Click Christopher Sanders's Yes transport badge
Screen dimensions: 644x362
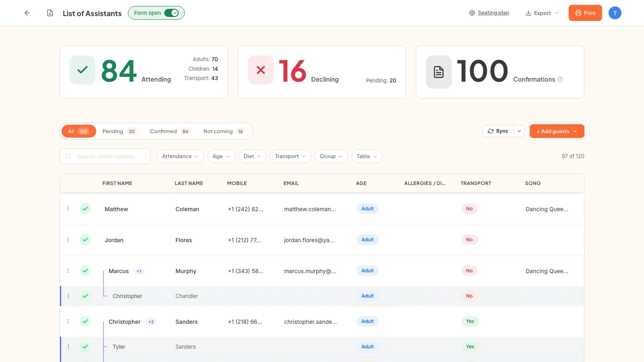click(470, 321)
